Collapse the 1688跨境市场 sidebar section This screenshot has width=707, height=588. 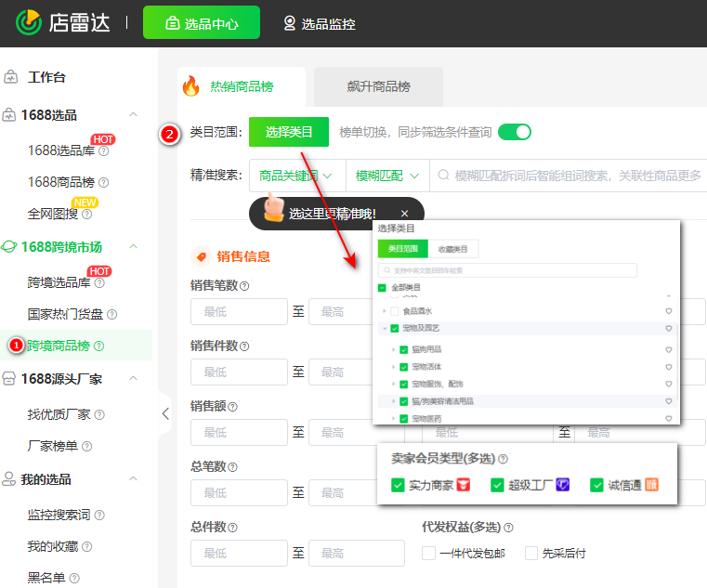pos(133,247)
